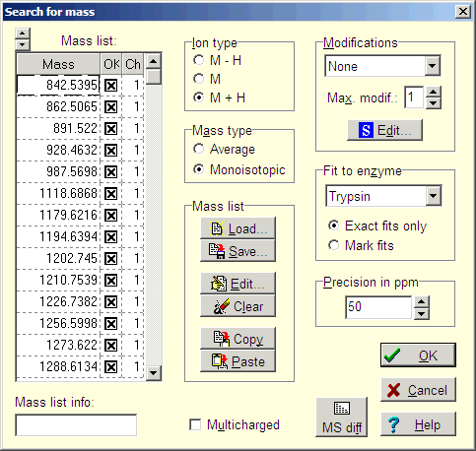476x451 pixels.
Task: Open Help for this dialog
Action: click(x=418, y=424)
